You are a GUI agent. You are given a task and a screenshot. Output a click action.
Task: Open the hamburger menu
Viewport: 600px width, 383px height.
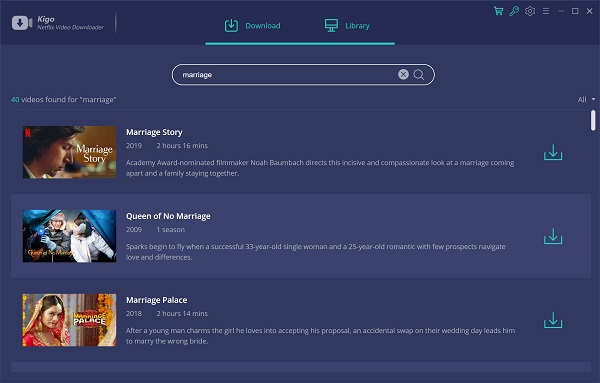click(x=546, y=11)
